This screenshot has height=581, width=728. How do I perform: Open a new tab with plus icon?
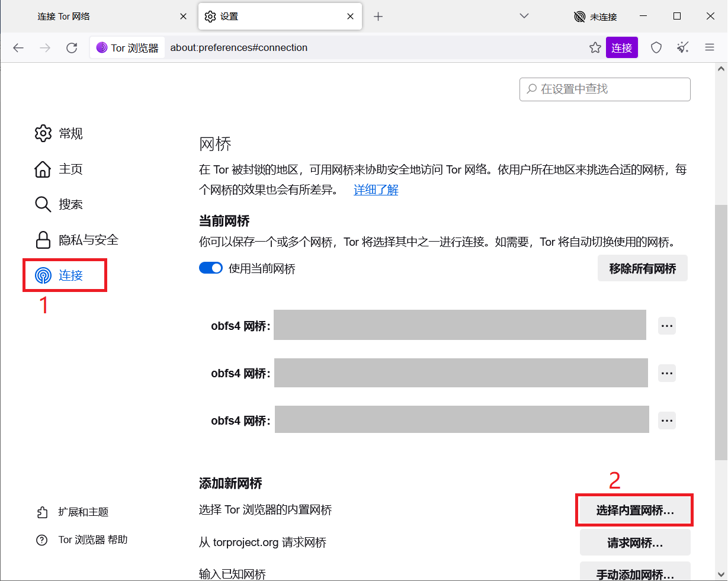pyautogui.click(x=379, y=17)
